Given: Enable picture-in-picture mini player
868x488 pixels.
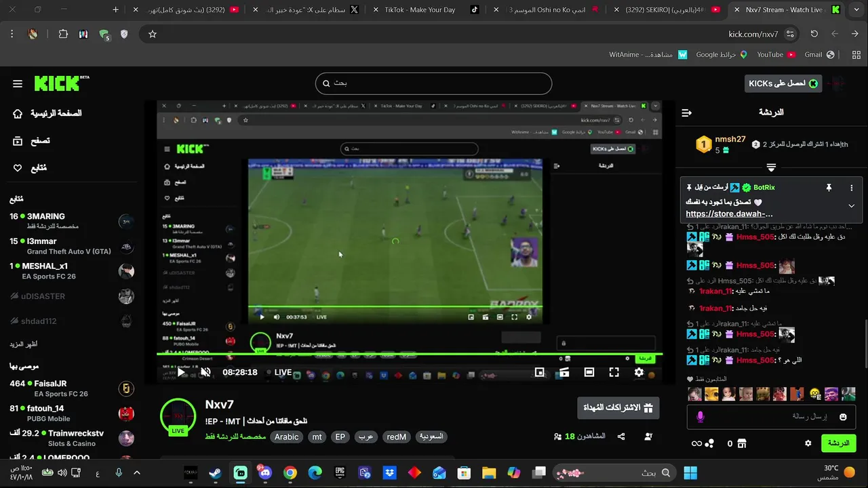Looking at the screenshot, I should click(x=539, y=372).
